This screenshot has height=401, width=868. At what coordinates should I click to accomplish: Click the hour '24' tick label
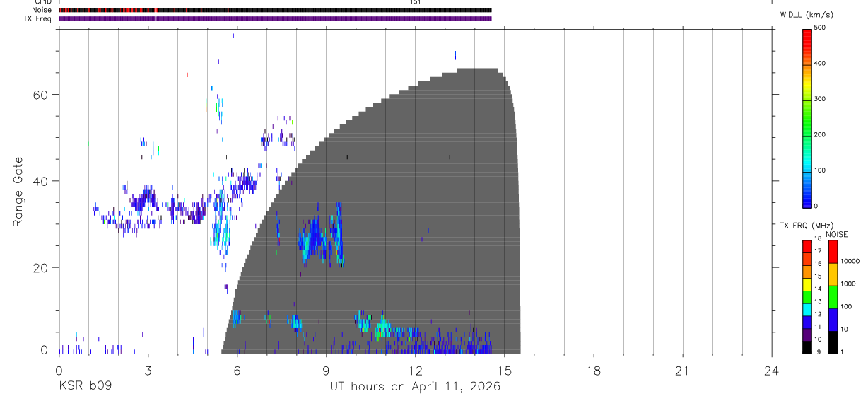tap(771, 371)
